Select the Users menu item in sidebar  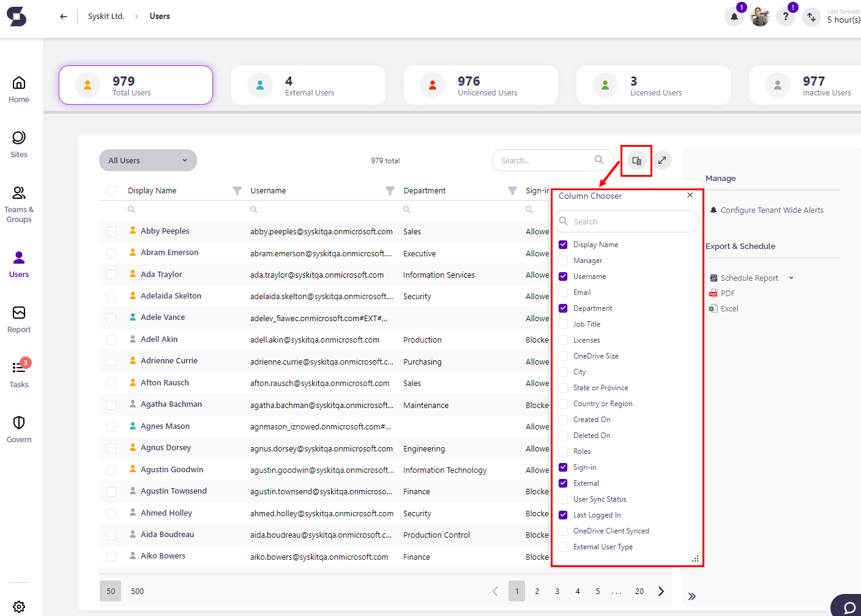19,263
